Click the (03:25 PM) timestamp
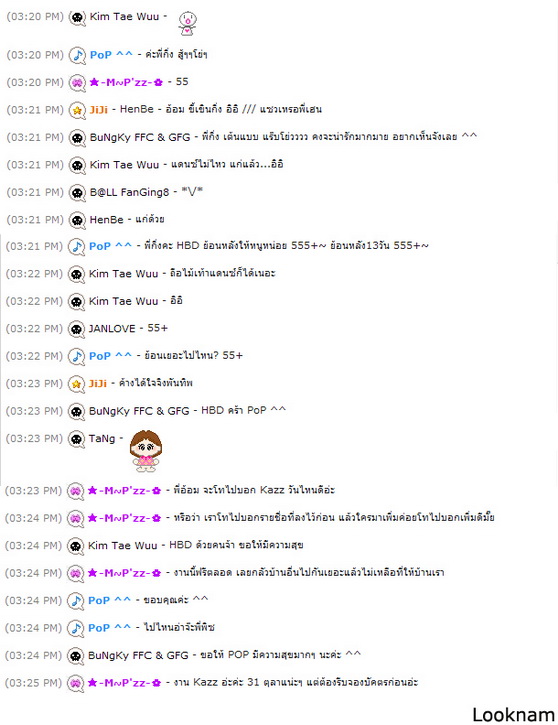Image resolution: width=558 pixels, height=725 pixels. pos(33,683)
